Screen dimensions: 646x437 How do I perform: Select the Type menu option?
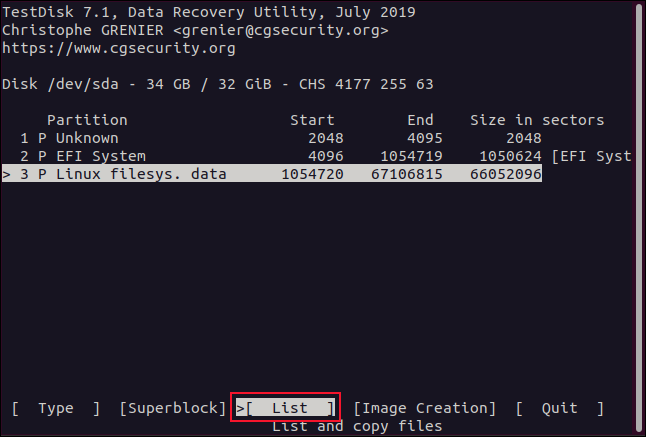point(55,408)
